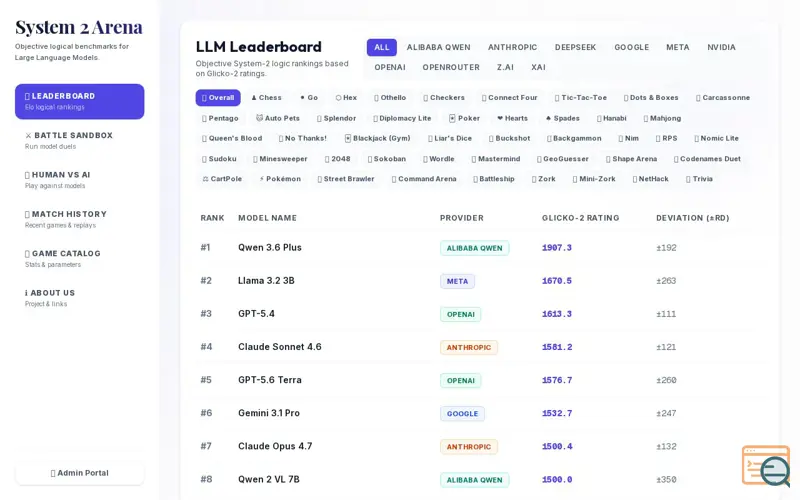Click GOOGLE provider badge on Gemini row

click(462, 414)
